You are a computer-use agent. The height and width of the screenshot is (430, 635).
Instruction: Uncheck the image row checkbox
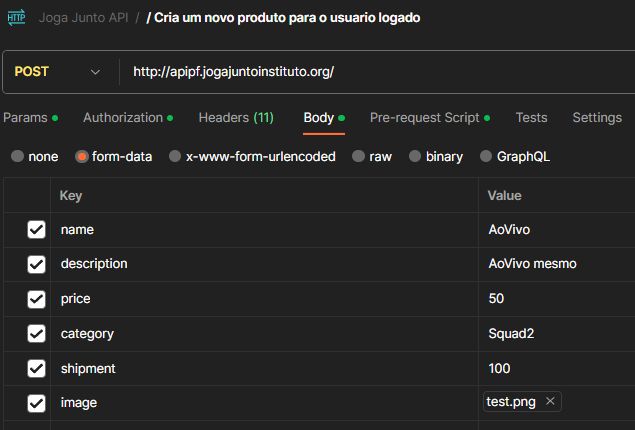coord(36,403)
